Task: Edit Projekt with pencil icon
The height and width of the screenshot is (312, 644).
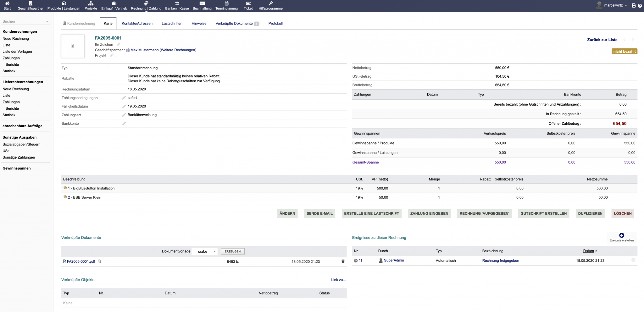Action: 112,56
